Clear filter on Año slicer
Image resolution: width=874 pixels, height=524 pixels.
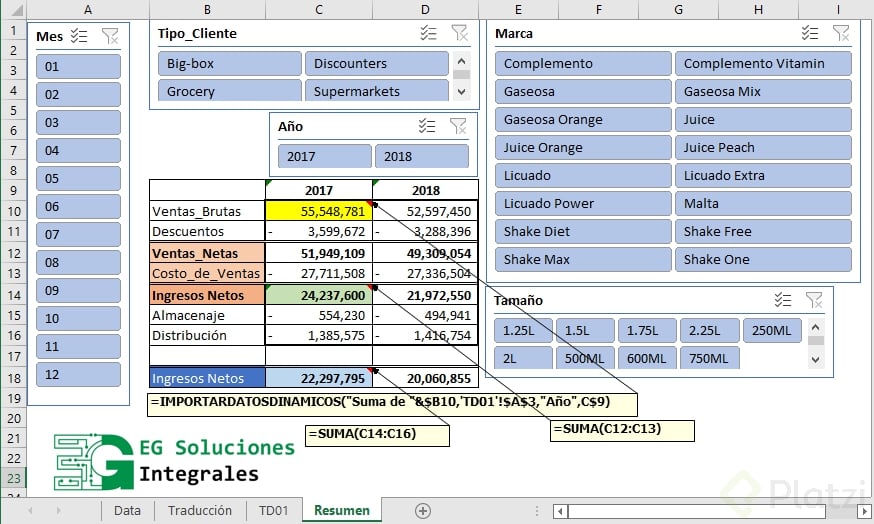458,126
